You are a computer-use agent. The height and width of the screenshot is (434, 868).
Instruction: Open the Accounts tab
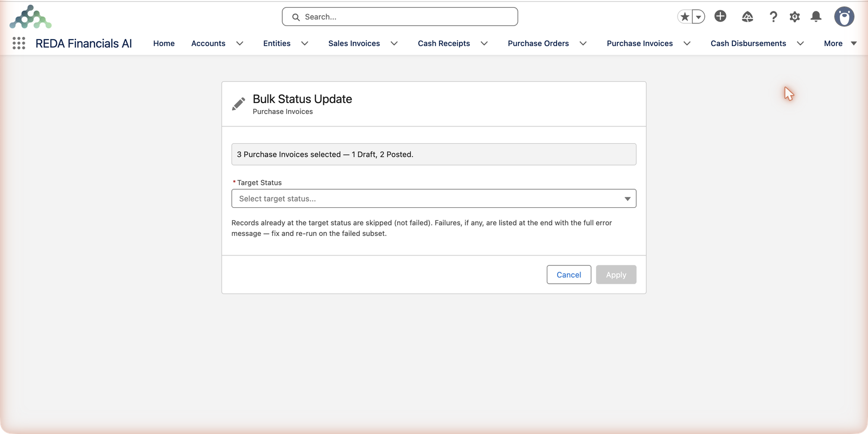208,43
